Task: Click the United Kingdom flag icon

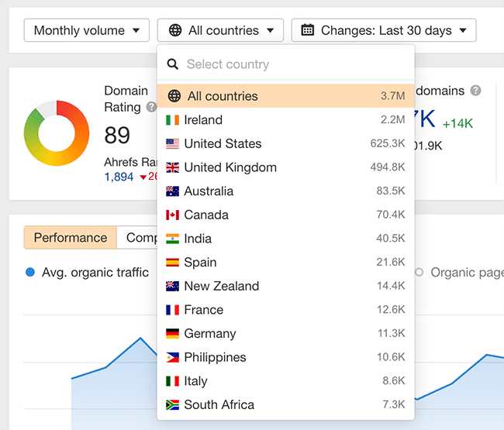Action: (x=173, y=167)
